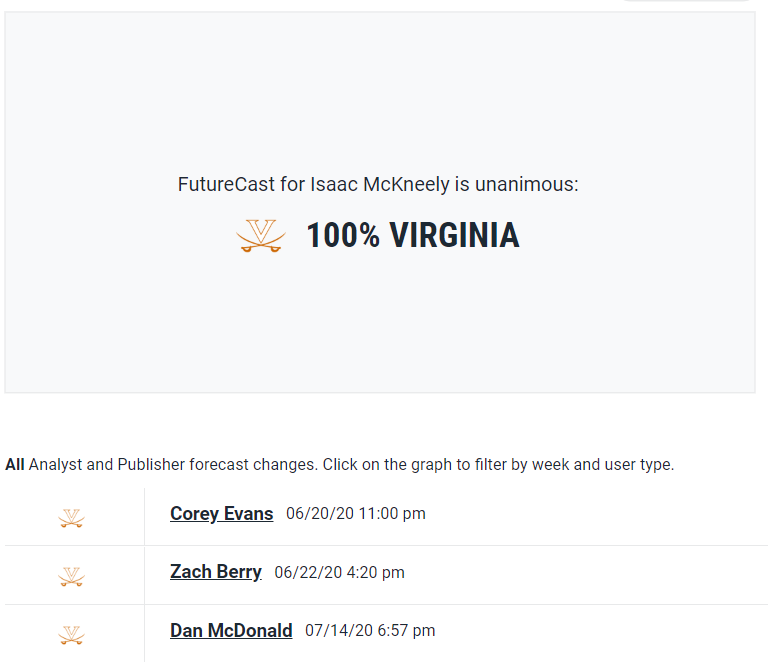The width and height of the screenshot is (768, 664).
Task: Click the Virginia logo in Corey Evans row
Action: coord(71,518)
